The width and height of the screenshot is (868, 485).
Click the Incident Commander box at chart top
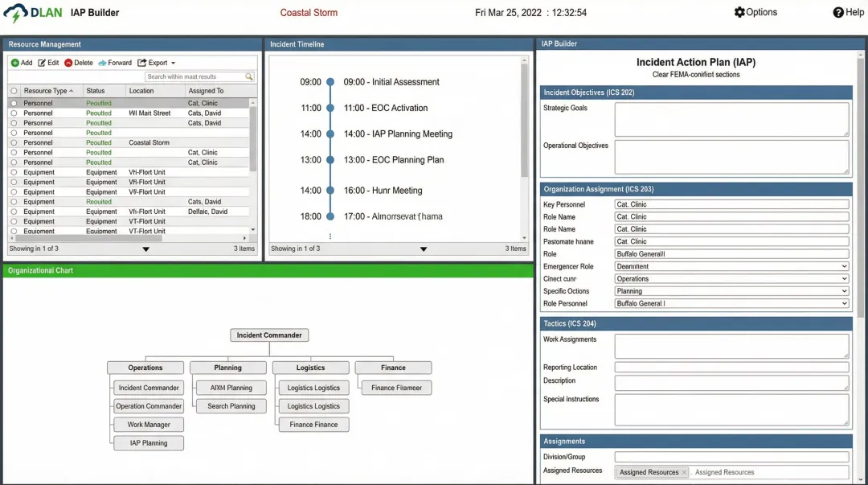coord(269,335)
